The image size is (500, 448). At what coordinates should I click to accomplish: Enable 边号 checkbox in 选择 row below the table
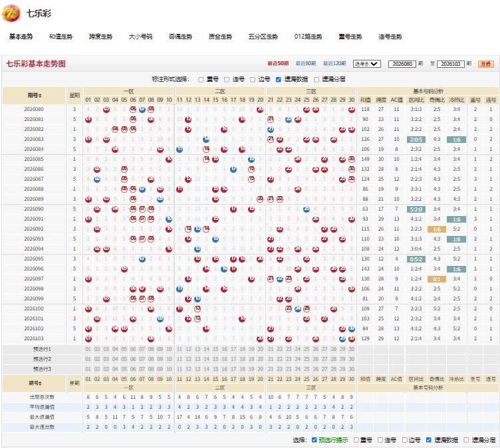tap(405, 440)
